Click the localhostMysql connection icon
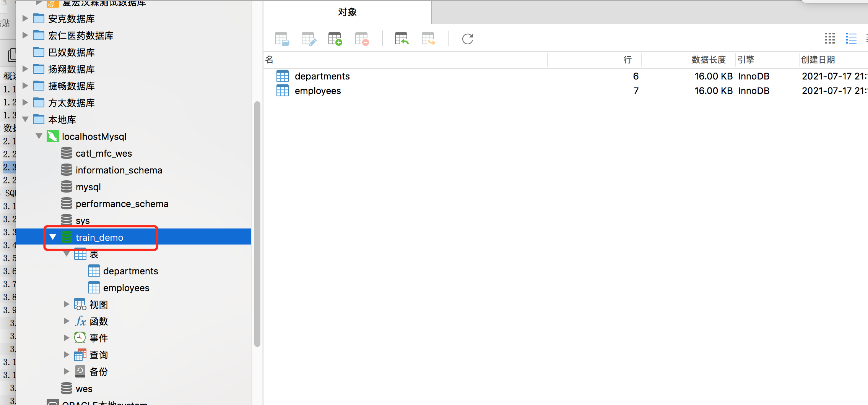This screenshot has width=868, height=405. (53, 136)
